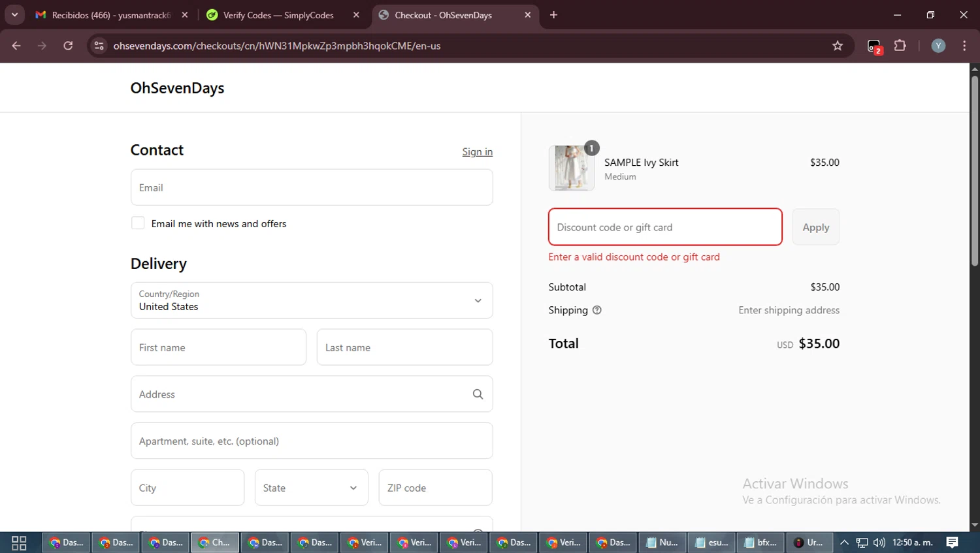This screenshot has height=553, width=980.
Task: Go back to the previous page
Action: [x=16, y=46]
